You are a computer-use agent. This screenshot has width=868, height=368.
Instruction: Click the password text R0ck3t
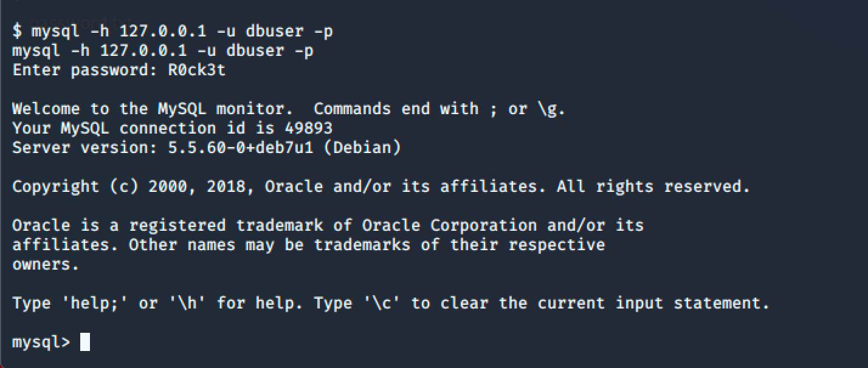point(196,70)
